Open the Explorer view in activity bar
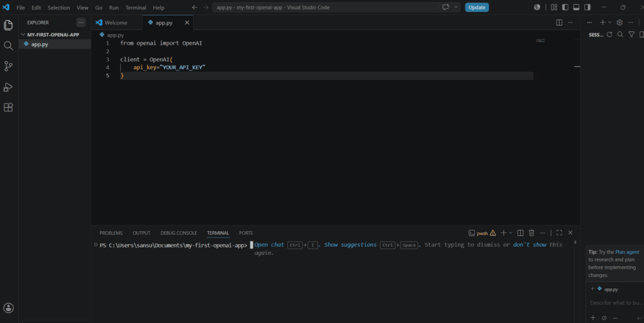 [8, 25]
